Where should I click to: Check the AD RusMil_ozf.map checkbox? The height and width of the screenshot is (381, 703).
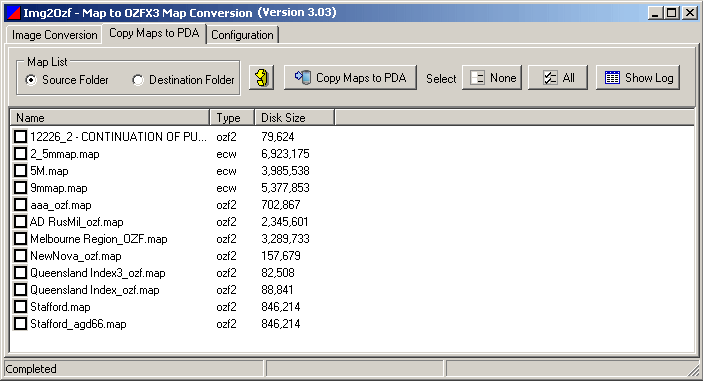pos(20,222)
